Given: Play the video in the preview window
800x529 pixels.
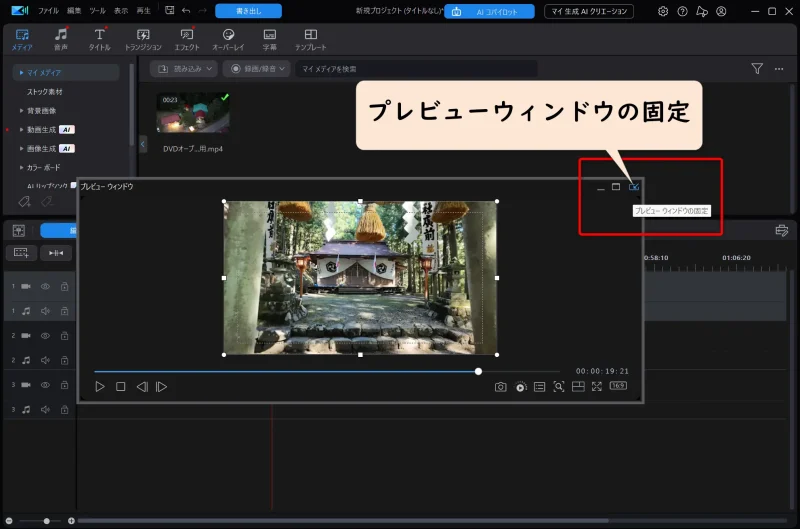Looking at the screenshot, I should (x=99, y=387).
